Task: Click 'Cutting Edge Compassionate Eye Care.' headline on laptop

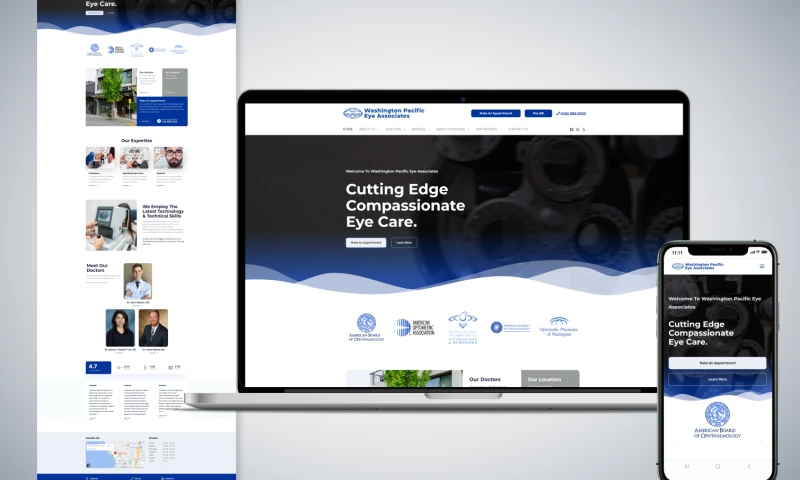Action: point(405,206)
